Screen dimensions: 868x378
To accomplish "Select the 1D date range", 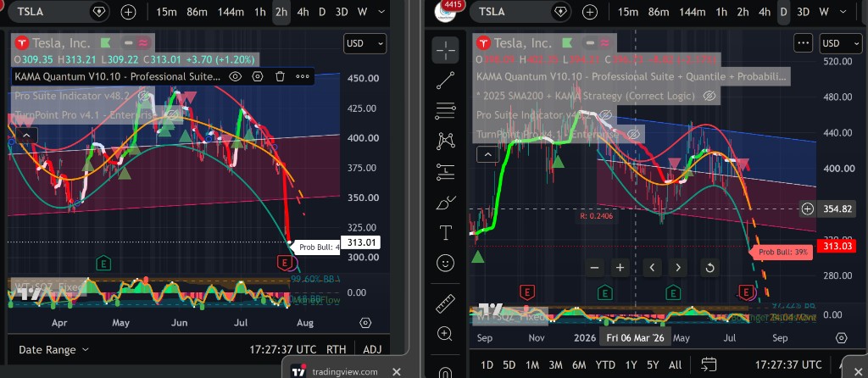I will click(x=487, y=364).
